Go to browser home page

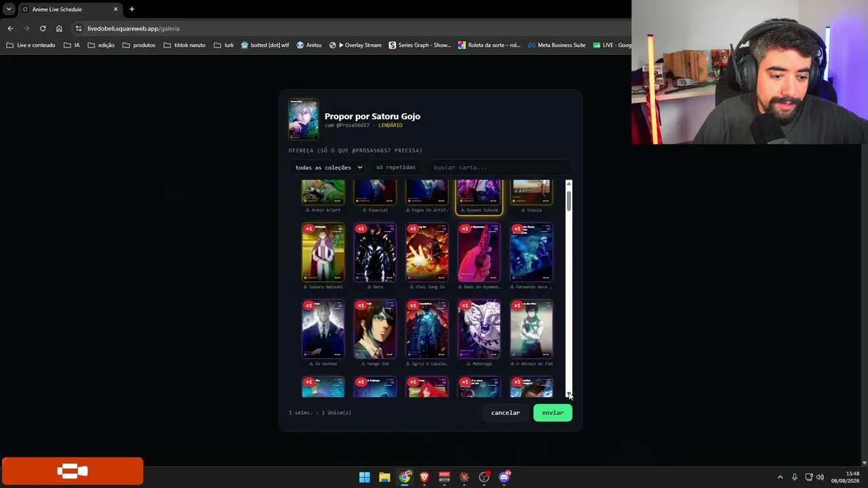point(59,28)
